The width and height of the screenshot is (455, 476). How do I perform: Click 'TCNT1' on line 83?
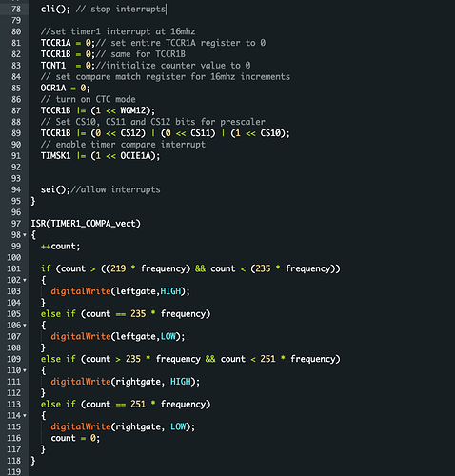tap(53, 66)
